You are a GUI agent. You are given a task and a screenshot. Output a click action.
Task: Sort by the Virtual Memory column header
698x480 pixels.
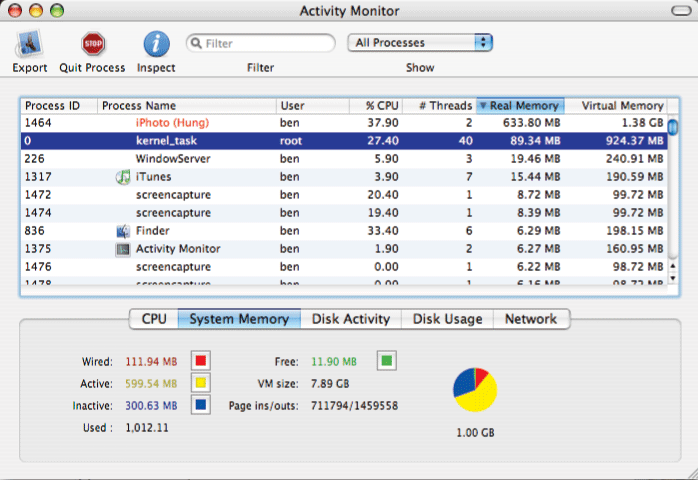click(616, 106)
